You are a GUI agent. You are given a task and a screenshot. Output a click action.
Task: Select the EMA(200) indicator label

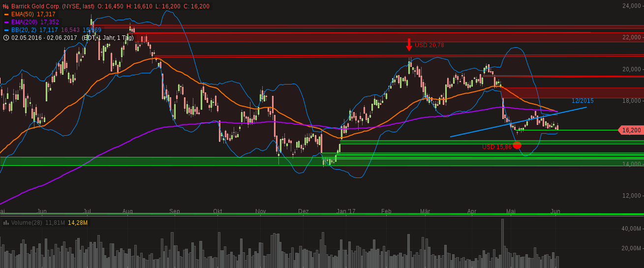[24, 22]
